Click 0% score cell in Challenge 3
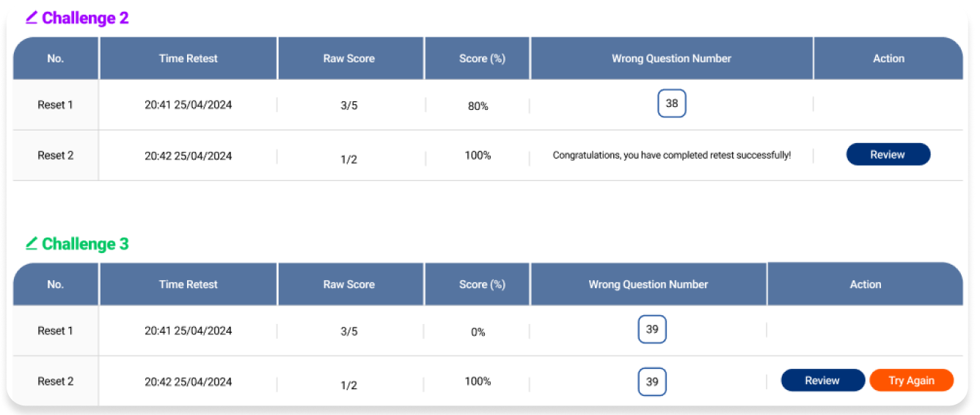 (478, 332)
